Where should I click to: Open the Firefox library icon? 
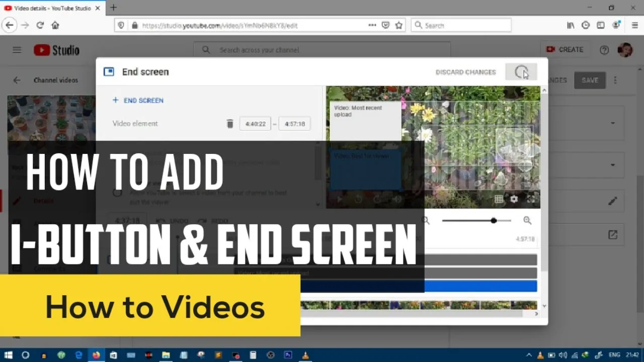point(571,25)
